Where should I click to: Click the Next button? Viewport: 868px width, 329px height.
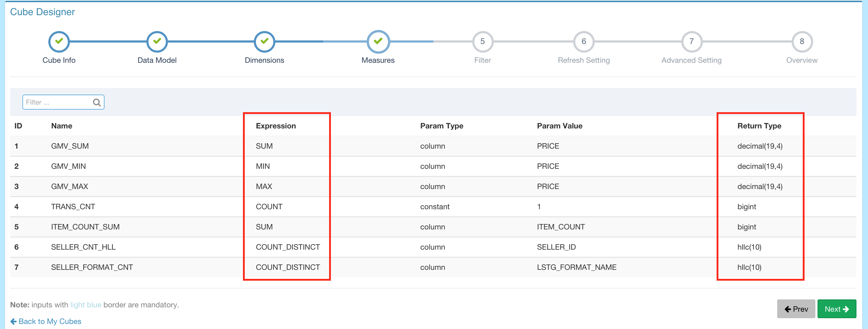[x=836, y=309]
